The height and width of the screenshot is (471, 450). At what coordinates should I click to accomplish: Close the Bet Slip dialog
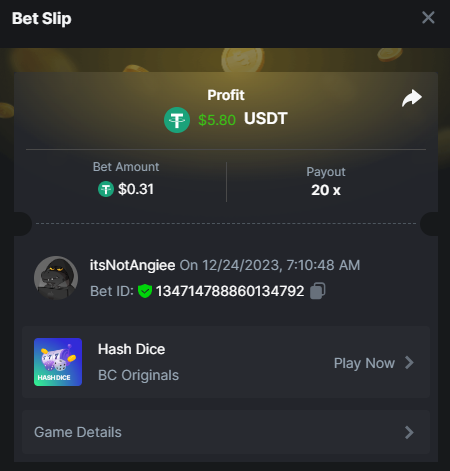[x=428, y=18]
